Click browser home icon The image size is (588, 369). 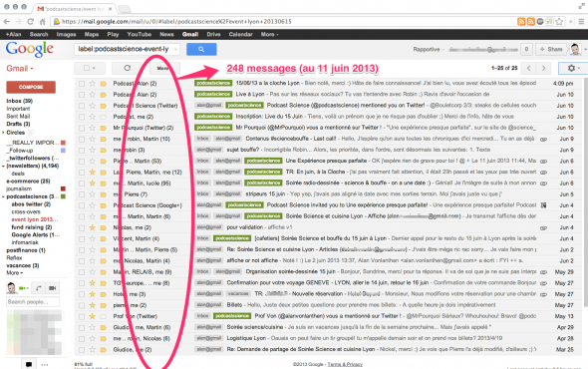pos(43,21)
